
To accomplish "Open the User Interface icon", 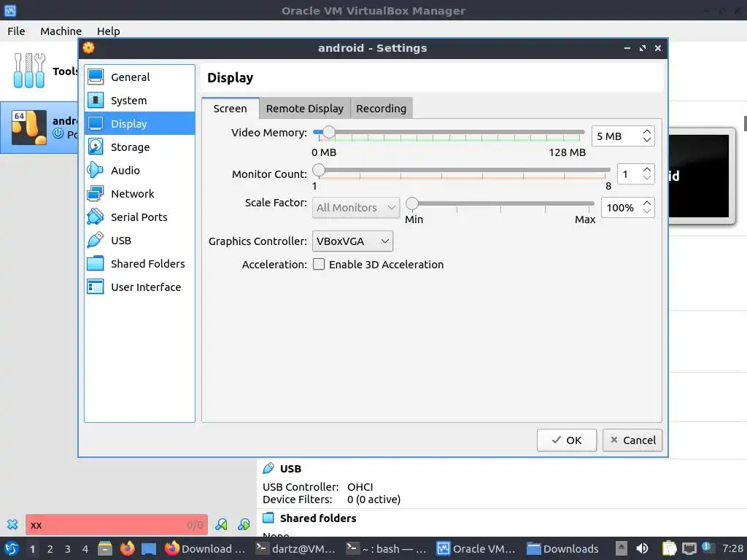I will coord(96,287).
